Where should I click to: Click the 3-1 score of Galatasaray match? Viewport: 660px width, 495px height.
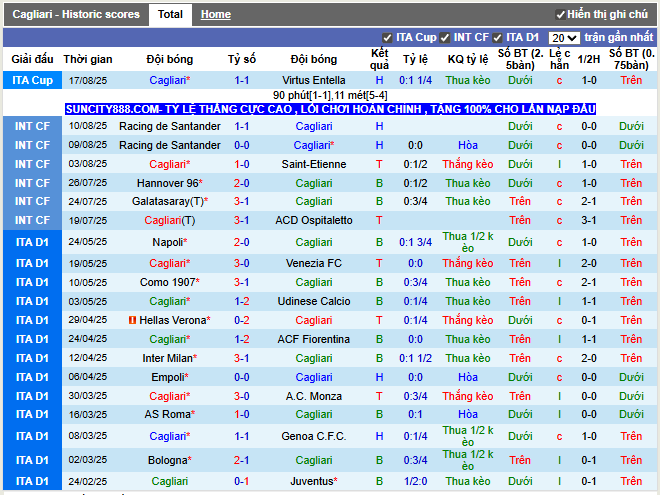[x=242, y=202]
